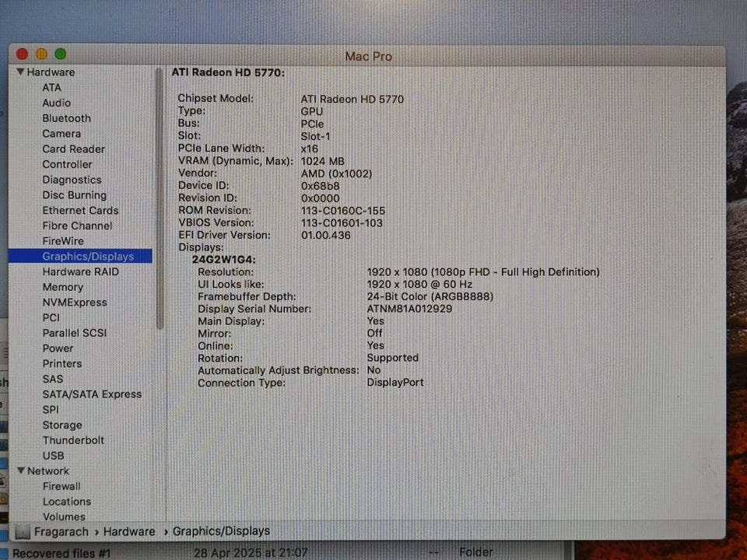The height and width of the screenshot is (560, 747).
Task: Open Firewall under Network
Action: pyautogui.click(x=61, y=486)
